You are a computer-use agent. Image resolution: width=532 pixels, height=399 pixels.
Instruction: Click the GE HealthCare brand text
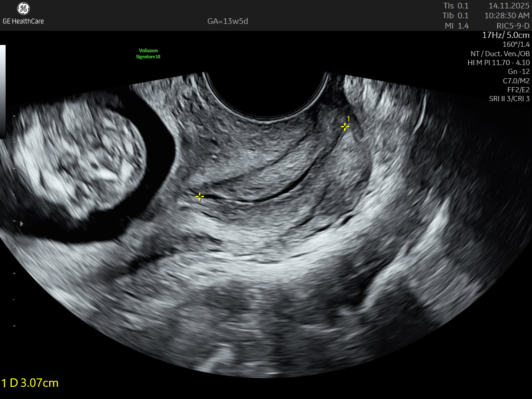pos(23,21)
